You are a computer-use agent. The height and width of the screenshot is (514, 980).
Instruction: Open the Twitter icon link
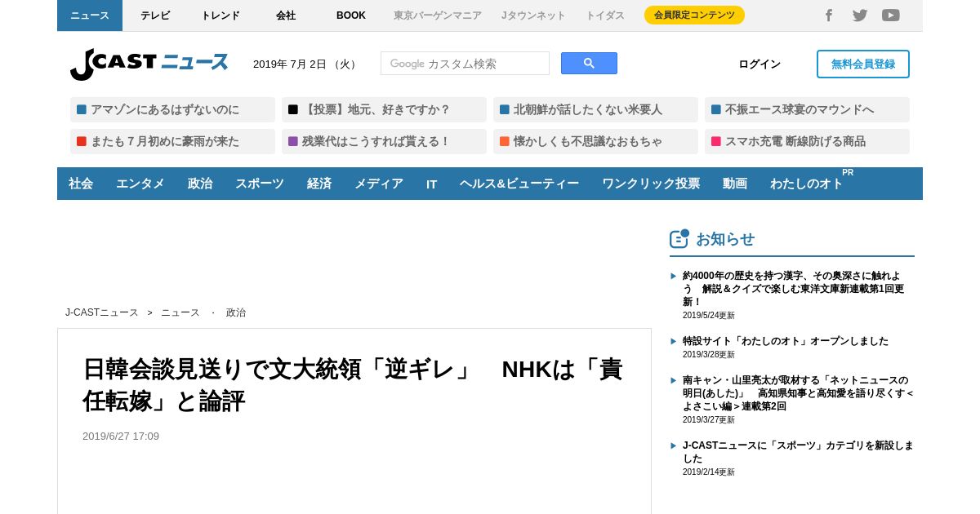click(860, 16)
